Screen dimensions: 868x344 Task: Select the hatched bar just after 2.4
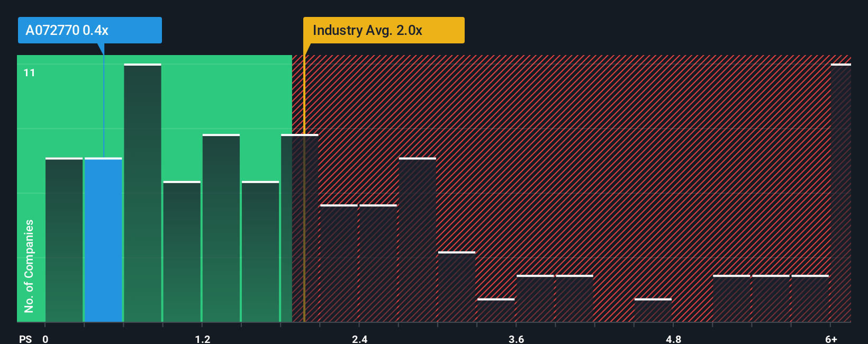378,263
